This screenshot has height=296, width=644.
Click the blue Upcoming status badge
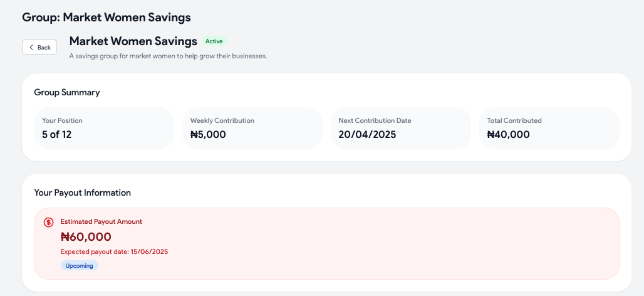tap(80, 265)
